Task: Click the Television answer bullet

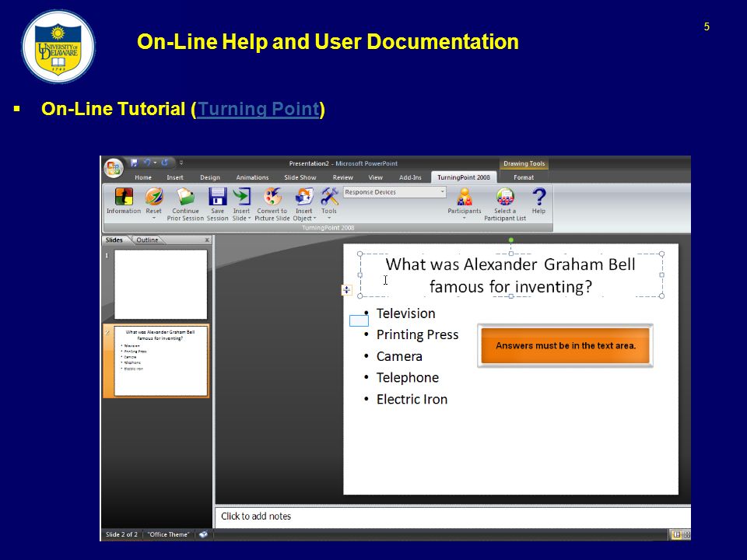Action: [406, 313]
